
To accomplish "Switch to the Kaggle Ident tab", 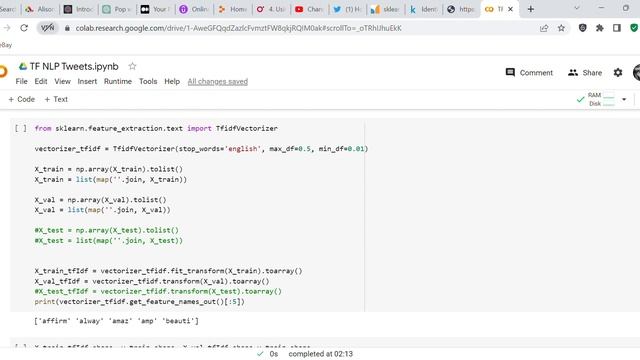I will coord(423,9).
